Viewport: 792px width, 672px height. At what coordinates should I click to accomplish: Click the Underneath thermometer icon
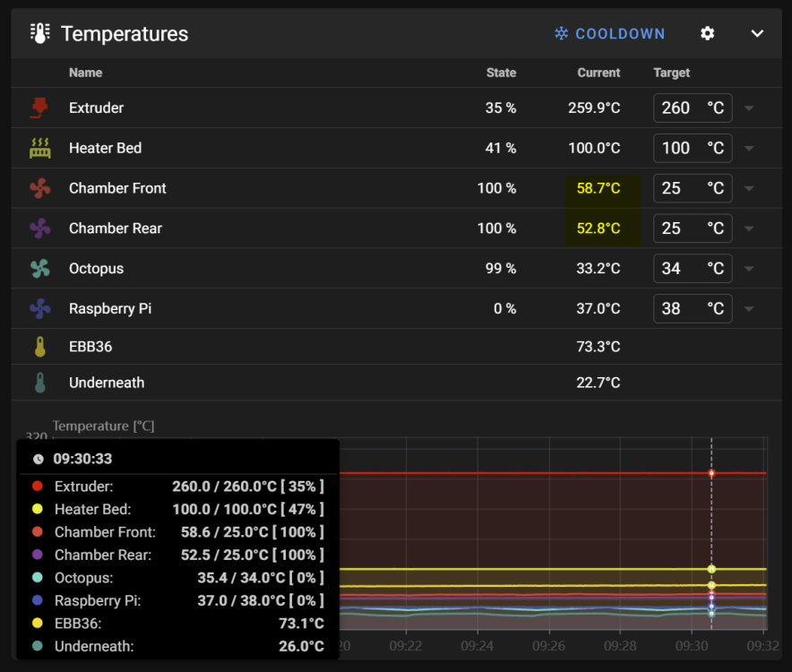pos(40,383)
